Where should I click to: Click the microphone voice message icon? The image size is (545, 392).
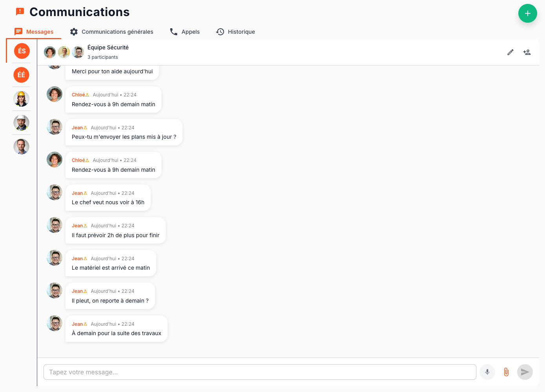(487, 372)
